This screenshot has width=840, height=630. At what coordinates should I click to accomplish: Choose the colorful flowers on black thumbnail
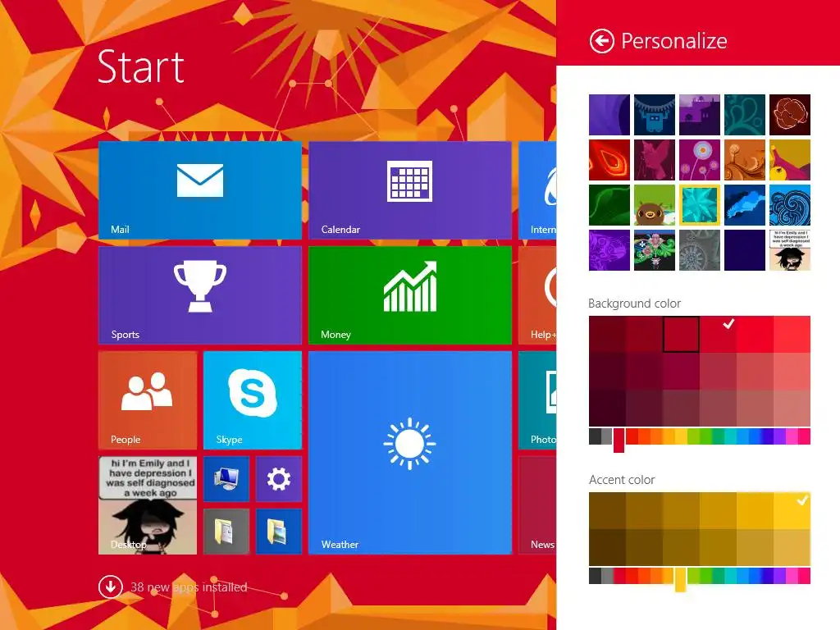click(654, 250)
